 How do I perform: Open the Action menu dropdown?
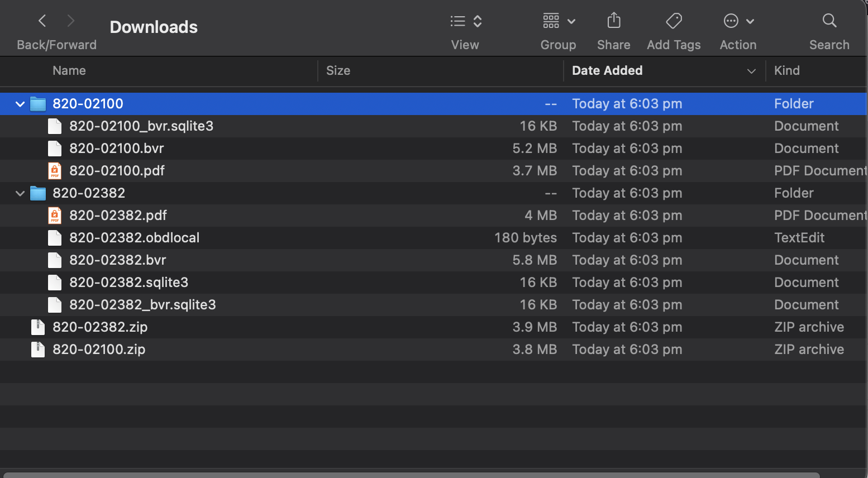pos(738,21)
